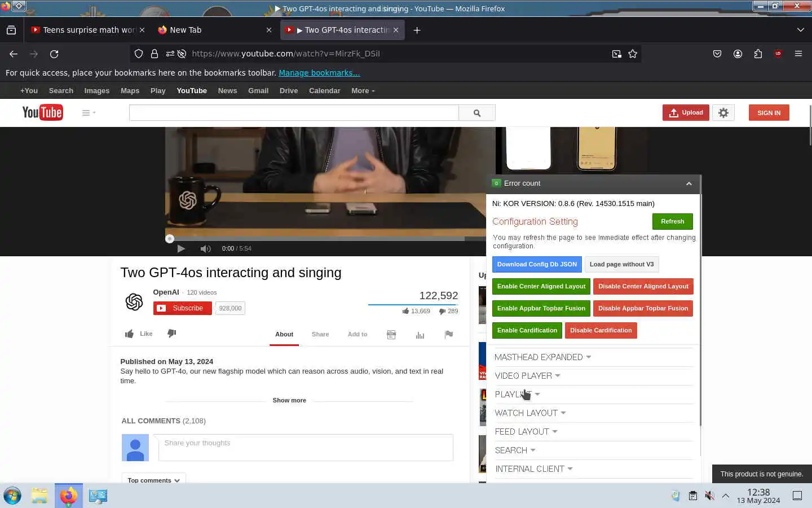Open YouTube settings gear button
The height and width of the screenshot is (508, 812).
(723, 113)
